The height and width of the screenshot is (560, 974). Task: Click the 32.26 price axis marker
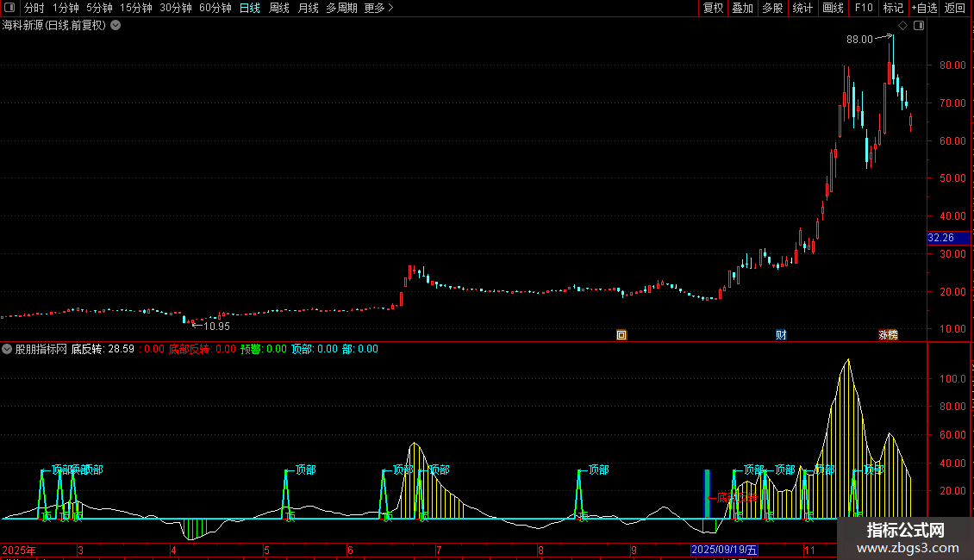pos(948,238)
